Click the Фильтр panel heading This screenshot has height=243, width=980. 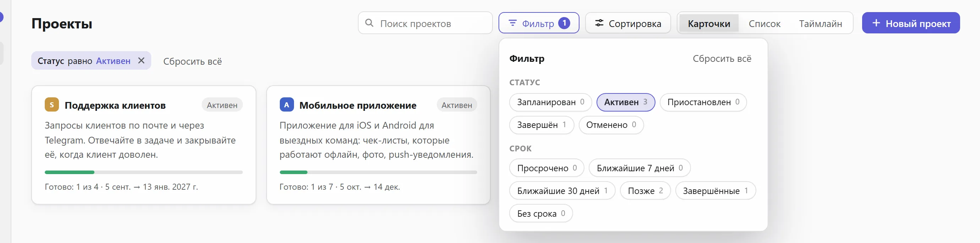coord(527,58)
